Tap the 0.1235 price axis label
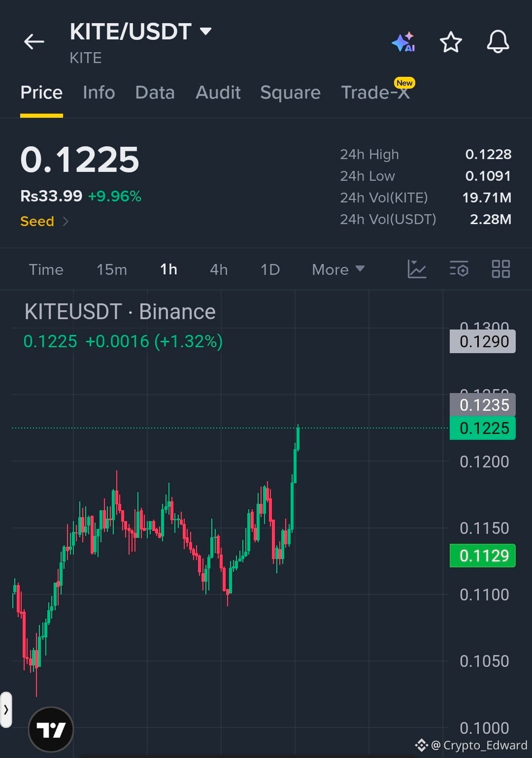 tap(483, 405)
